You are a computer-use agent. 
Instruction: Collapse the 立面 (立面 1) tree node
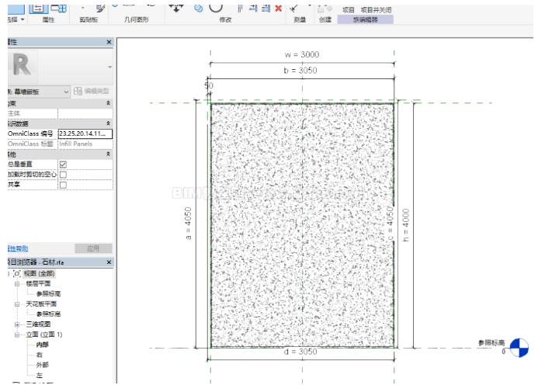[16, 335]
